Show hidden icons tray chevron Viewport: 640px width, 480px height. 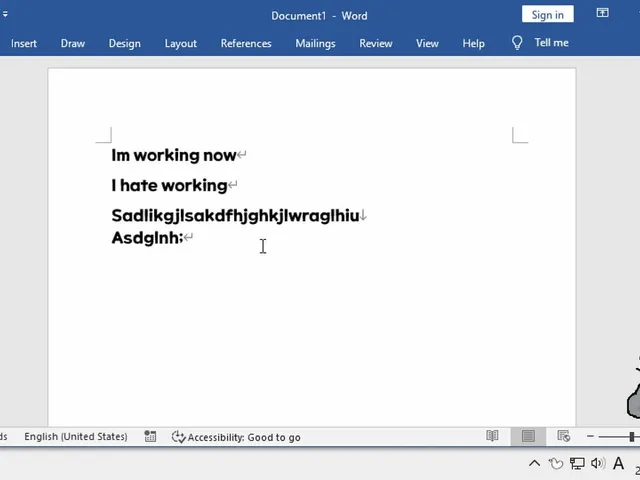tap(534, 463)
